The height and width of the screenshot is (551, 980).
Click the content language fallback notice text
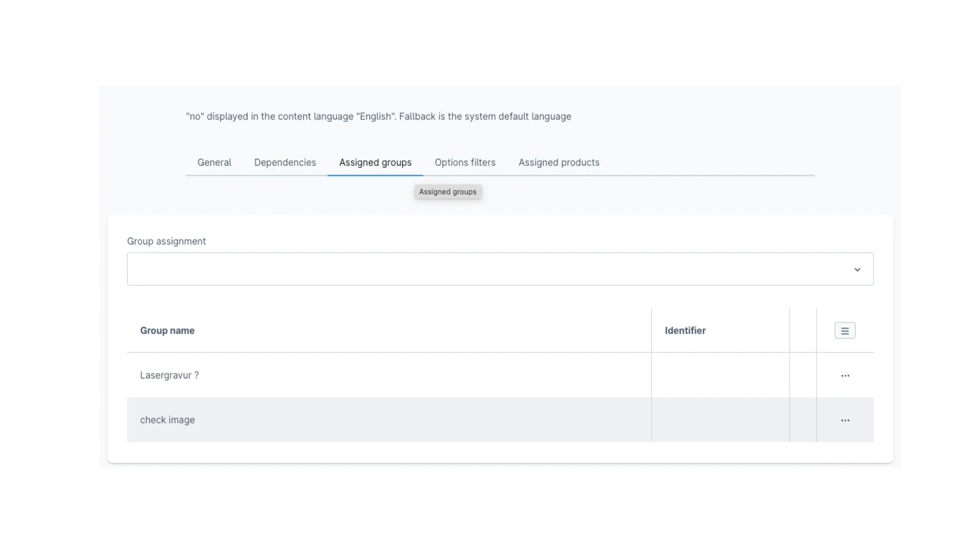pos(378,116)
